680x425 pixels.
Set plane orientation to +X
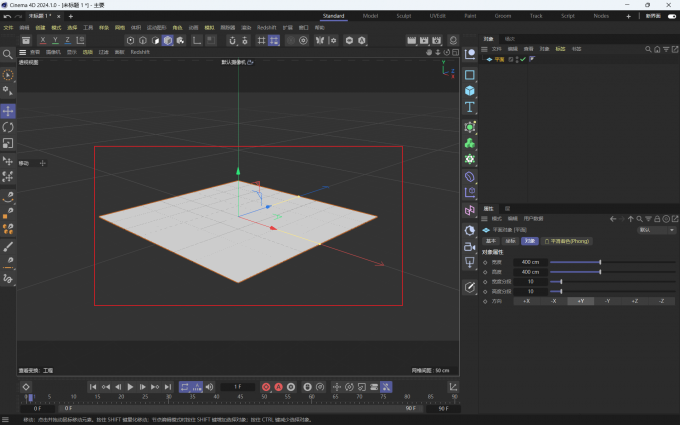tap(526, 301)
